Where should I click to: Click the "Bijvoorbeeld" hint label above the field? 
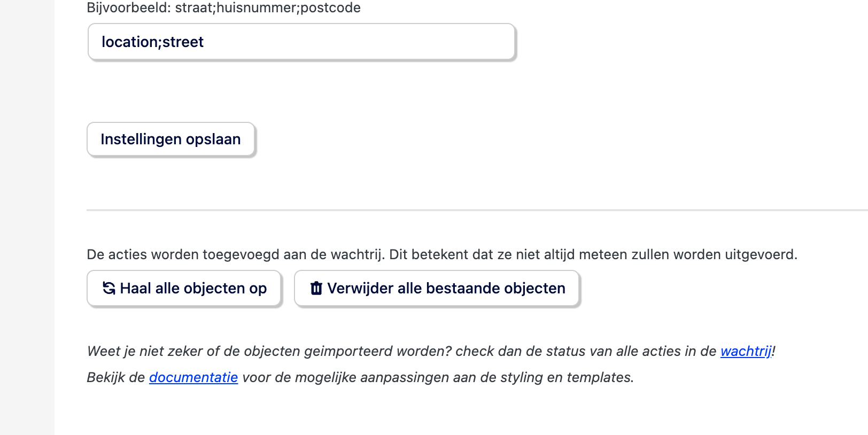(128, 8)
